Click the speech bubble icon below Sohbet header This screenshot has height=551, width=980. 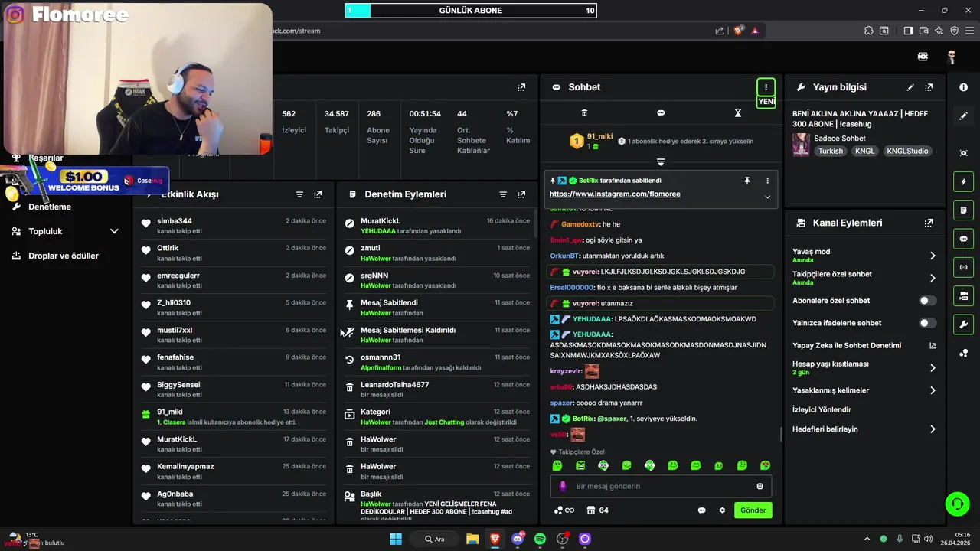point(661,113)
